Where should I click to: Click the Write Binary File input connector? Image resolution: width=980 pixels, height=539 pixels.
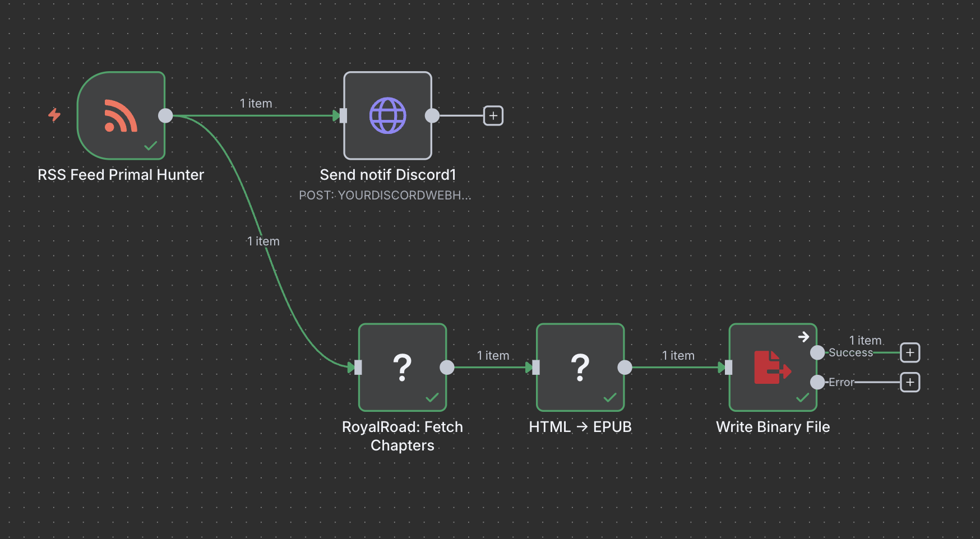pos(728,368)
